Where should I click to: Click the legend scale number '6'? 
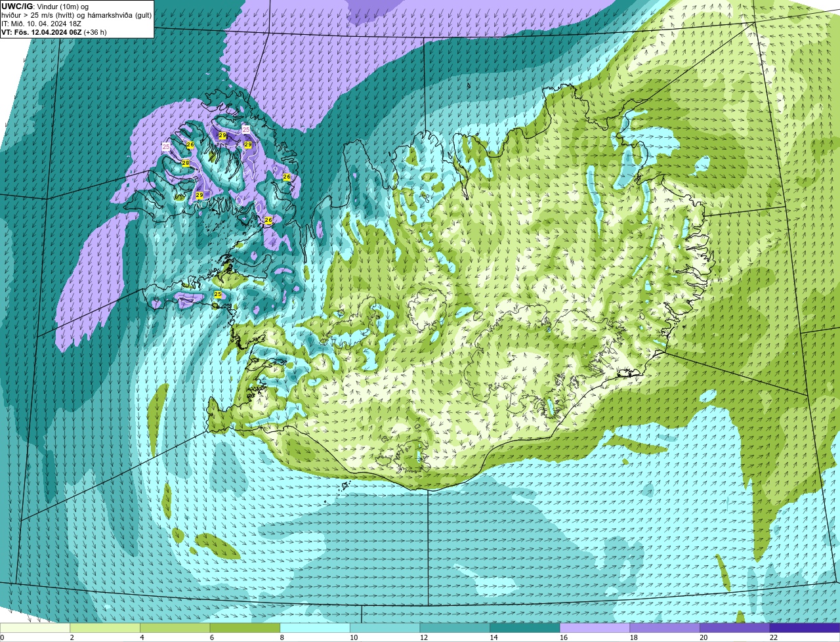click(211, 637)
